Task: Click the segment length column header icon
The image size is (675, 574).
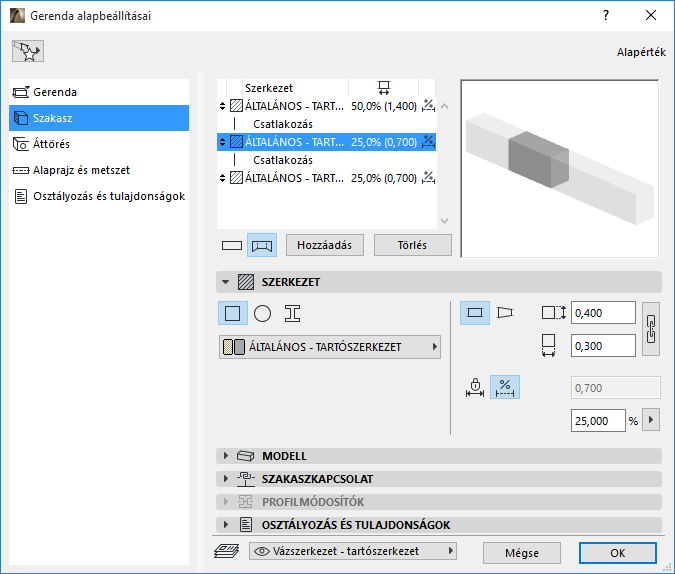Action: pyautogui.click(x=384, y=88)
